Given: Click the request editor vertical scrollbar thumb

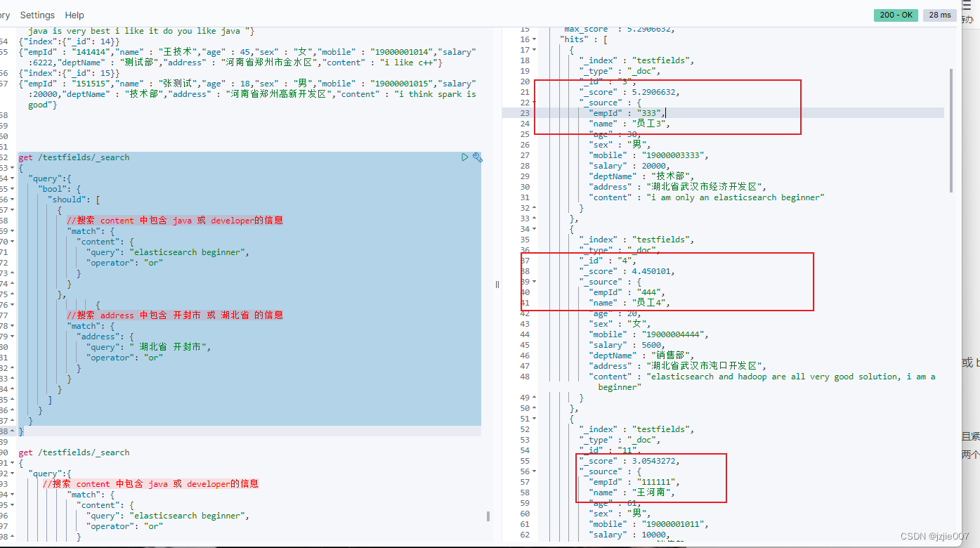Looking at the screenshot, I should (x=489, y=516).
